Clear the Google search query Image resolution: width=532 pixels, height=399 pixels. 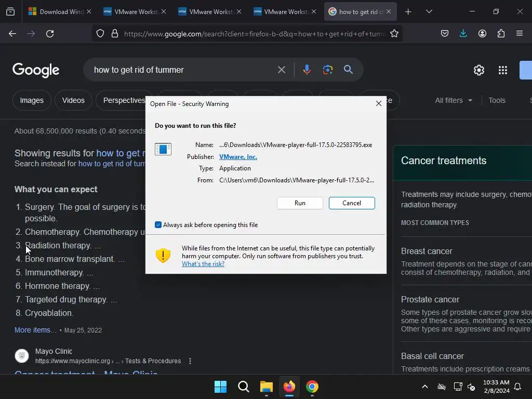pyautogui.click(x=281, y=70)
